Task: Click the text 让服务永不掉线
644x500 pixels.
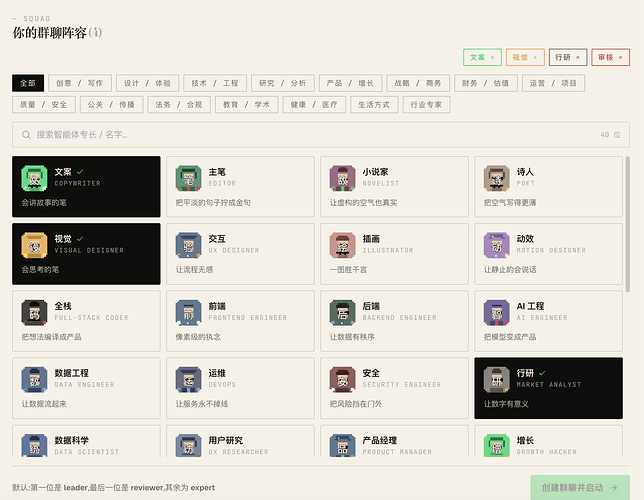Action: point(202,404)
